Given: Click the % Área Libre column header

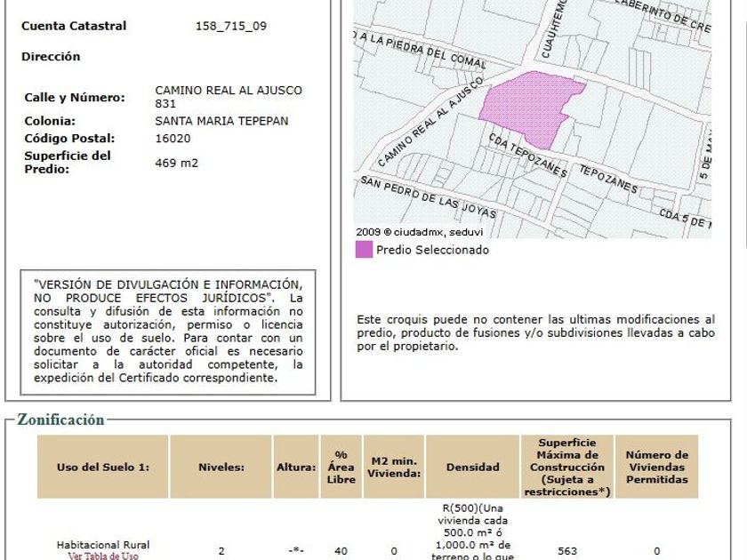Looking at the screenshot, I should 341,467.
